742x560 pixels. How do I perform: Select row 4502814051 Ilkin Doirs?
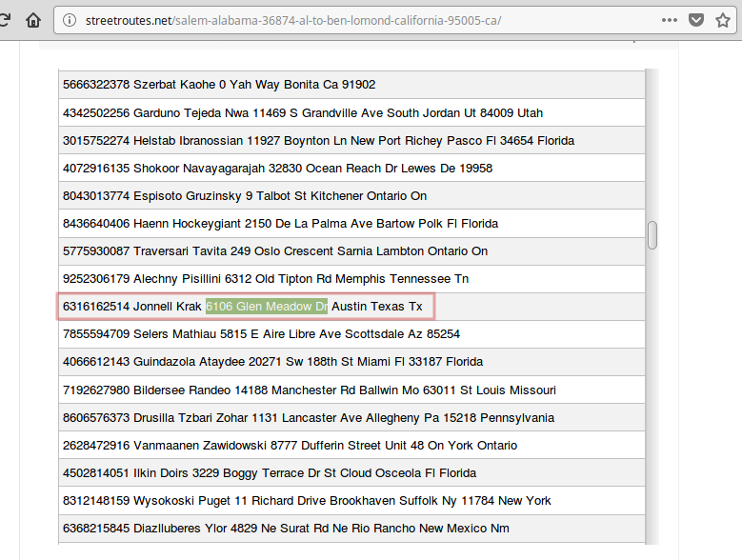coord(351,473)
